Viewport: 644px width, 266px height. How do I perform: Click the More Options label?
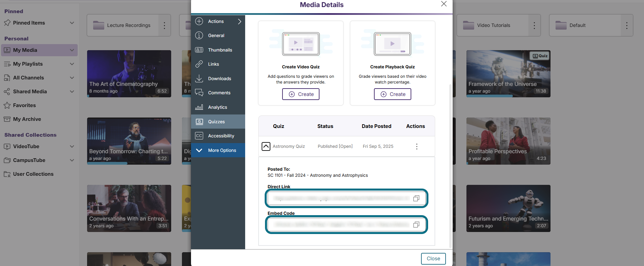tap(222, 150)
